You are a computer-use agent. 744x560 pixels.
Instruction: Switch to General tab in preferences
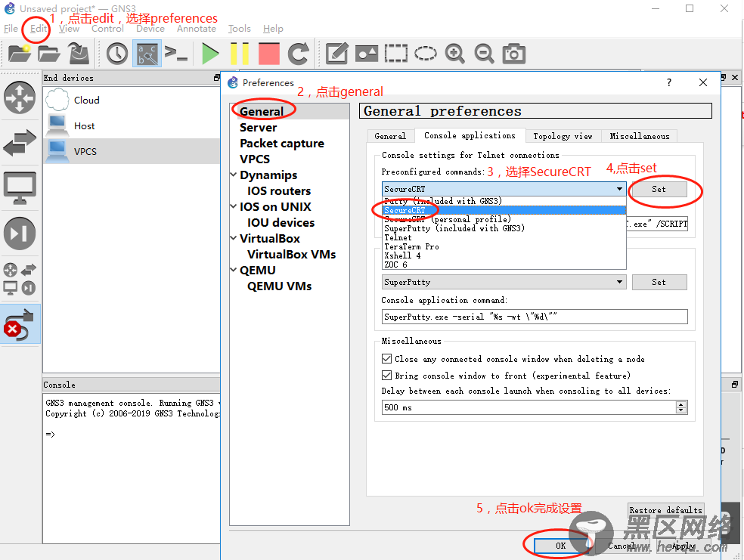[390, 136]
